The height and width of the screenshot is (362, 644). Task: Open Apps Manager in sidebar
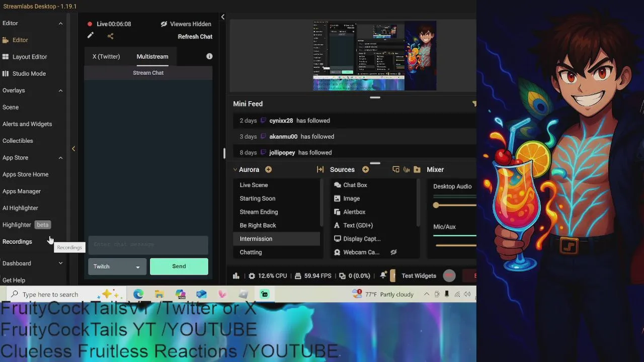click(22, 191)
